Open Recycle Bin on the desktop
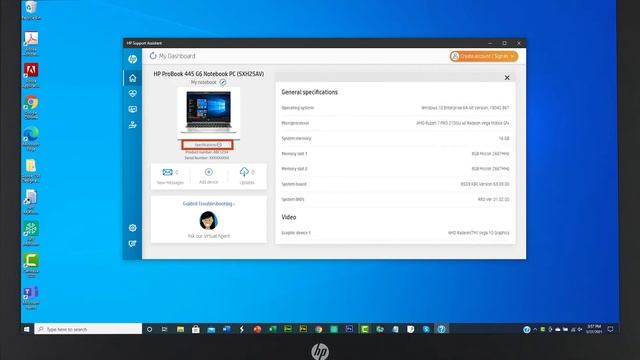 pyautogui.click(x=31, y=10)
